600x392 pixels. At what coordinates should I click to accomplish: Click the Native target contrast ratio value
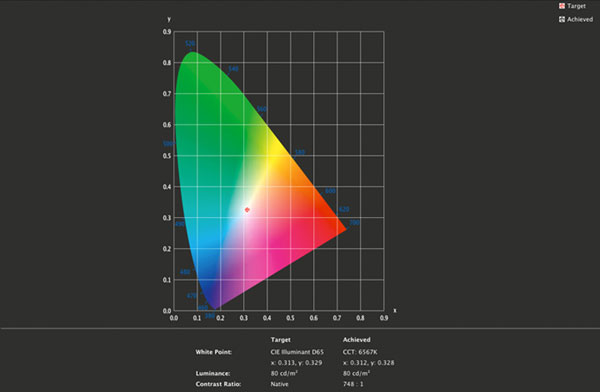click(x=279, y=384)
